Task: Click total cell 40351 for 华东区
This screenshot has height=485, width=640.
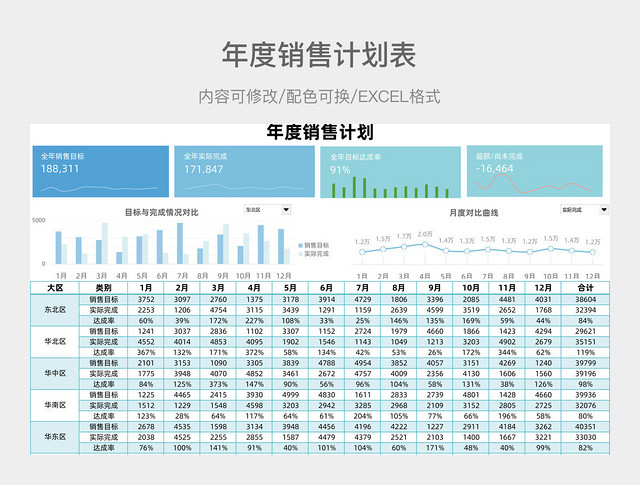Action: (585, 427)
